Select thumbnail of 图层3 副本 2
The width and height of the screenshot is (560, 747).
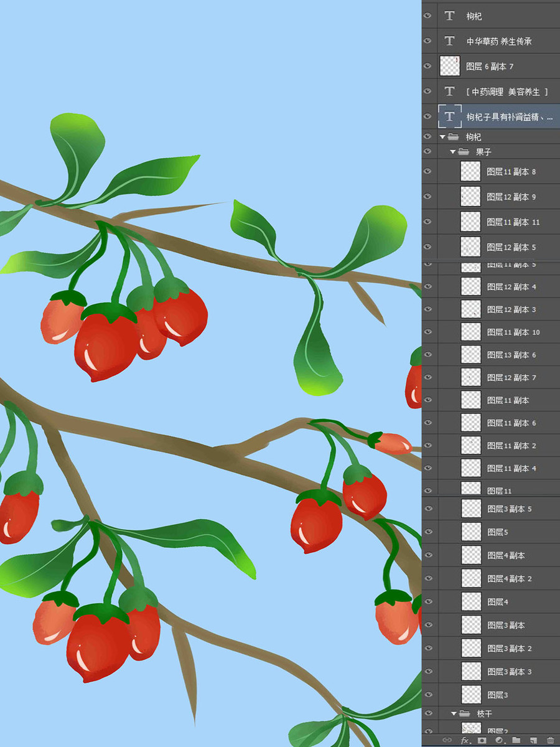pyautogui.click(x=471, y=648)
